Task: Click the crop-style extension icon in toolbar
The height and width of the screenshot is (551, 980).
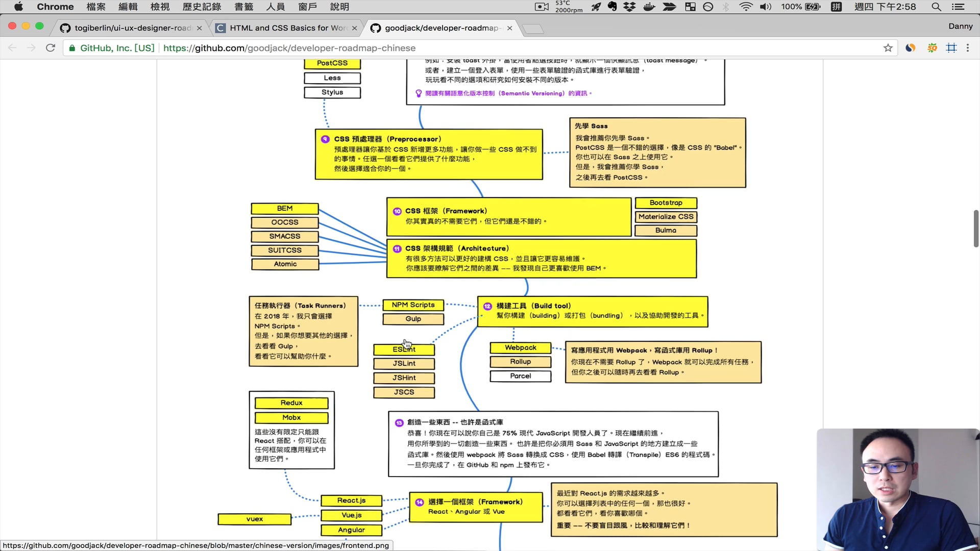Action: [x=951, y=48]
